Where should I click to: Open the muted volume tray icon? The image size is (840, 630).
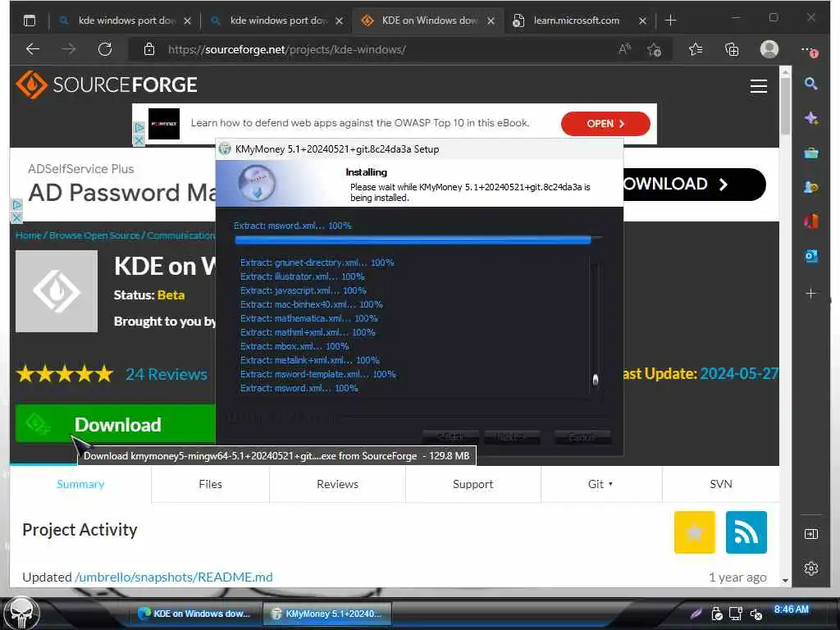coord(756,614)
